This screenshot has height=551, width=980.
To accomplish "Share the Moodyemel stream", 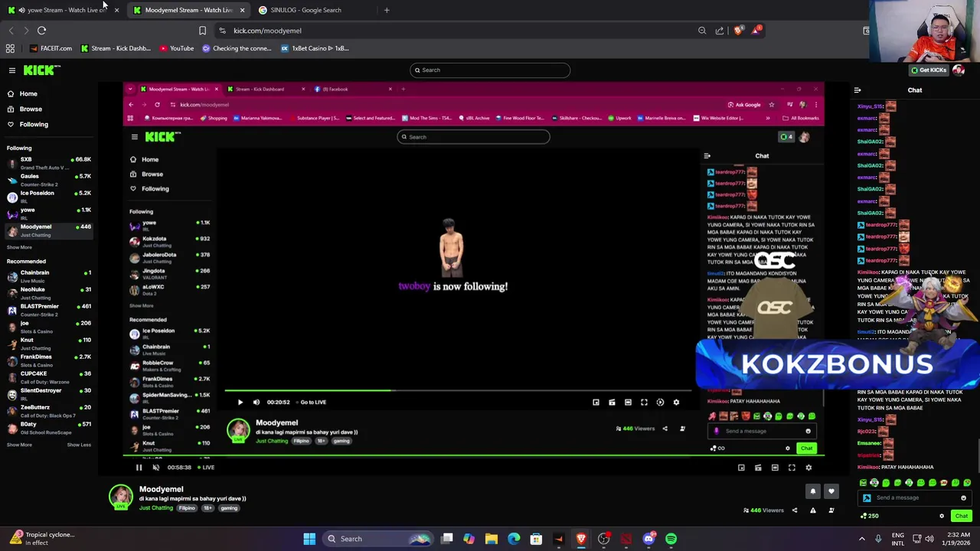I will click(x=795, y=510).
